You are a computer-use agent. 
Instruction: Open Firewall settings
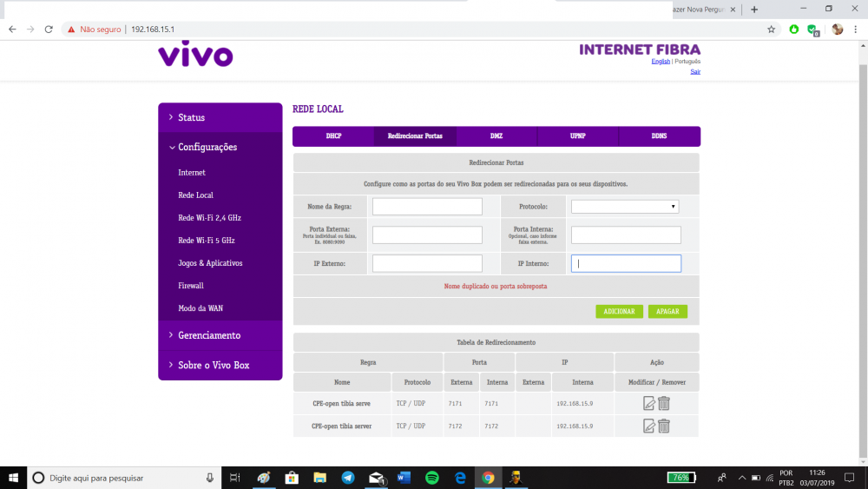pos(190,286)
